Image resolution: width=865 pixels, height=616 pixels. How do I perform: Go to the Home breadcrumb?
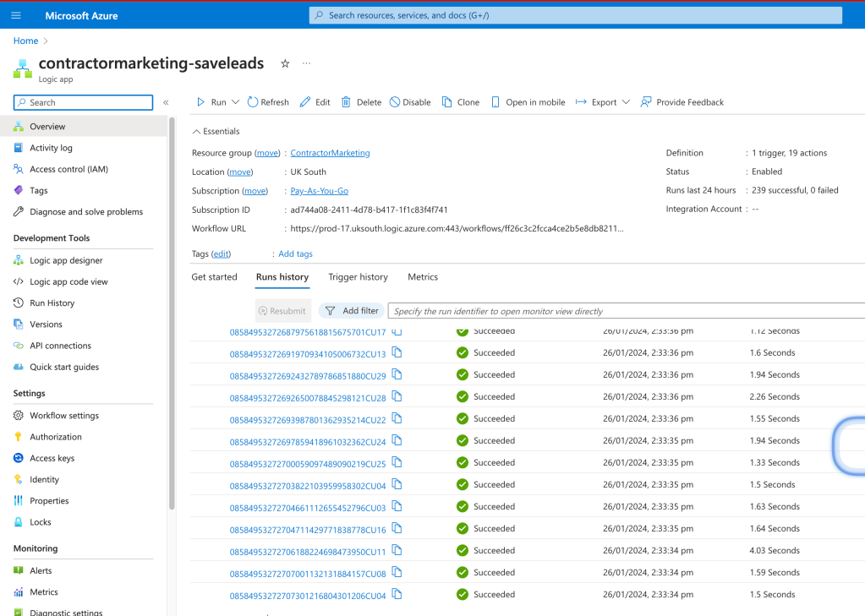[26, 41]
